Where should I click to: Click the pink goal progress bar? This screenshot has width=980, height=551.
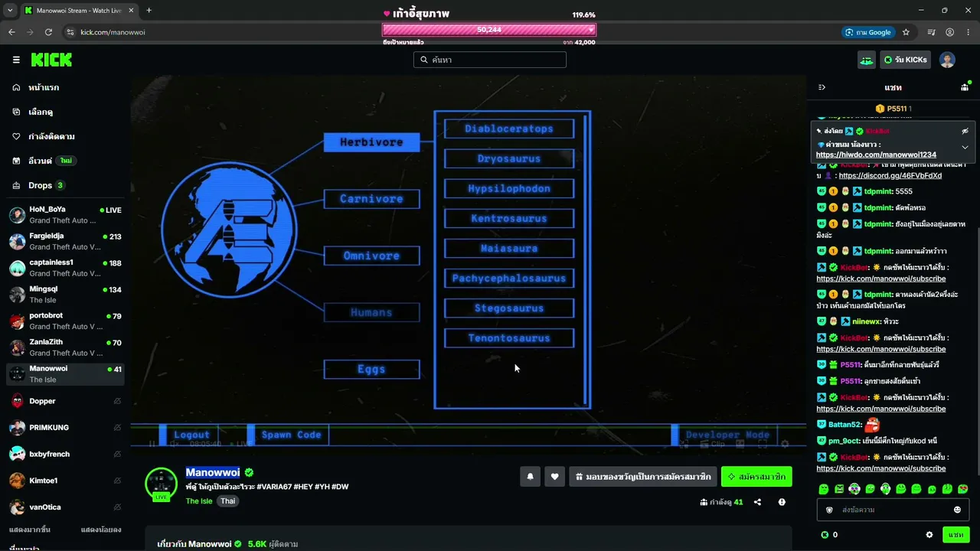pos(489,30)
